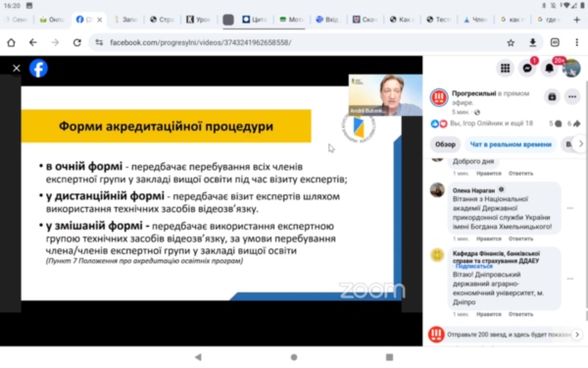
Task: Go to browser home icon
Action: (x=11, y=42)
